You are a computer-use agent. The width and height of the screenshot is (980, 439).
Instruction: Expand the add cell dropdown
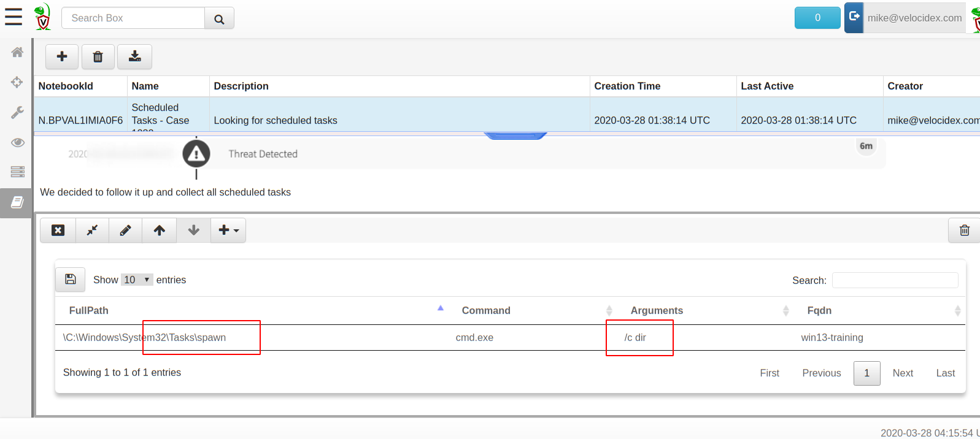[x=228, y=231]
